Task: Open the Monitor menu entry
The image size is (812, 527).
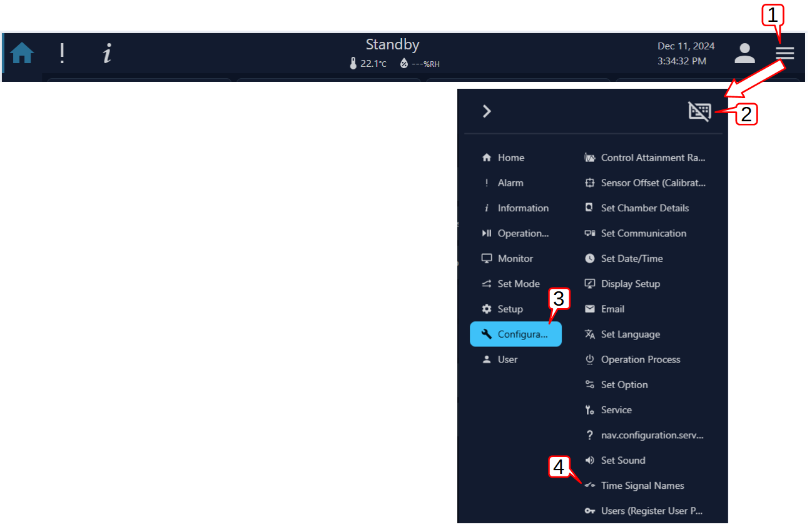Action: point(515,258)
